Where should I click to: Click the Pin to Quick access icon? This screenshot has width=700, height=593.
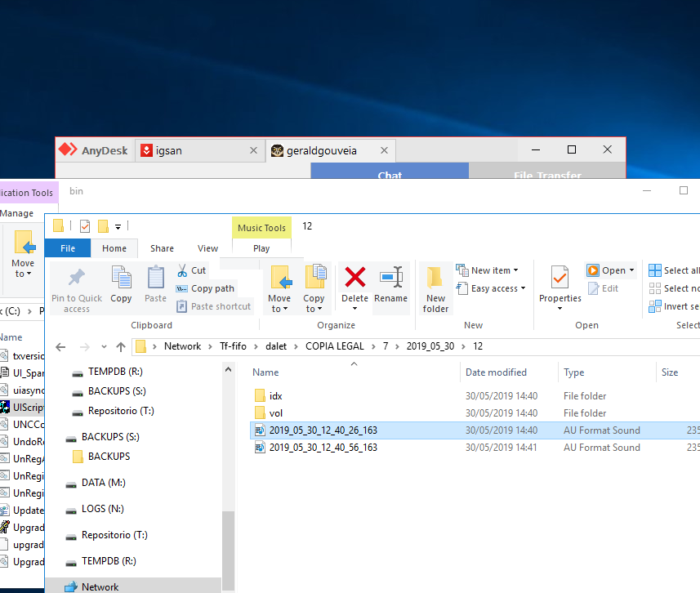click(x=76, y=277)
